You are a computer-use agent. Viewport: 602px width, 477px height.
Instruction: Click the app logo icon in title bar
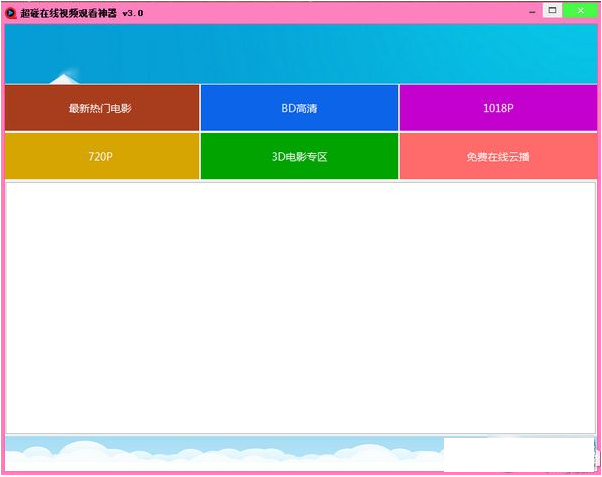[x=11, y=12]
